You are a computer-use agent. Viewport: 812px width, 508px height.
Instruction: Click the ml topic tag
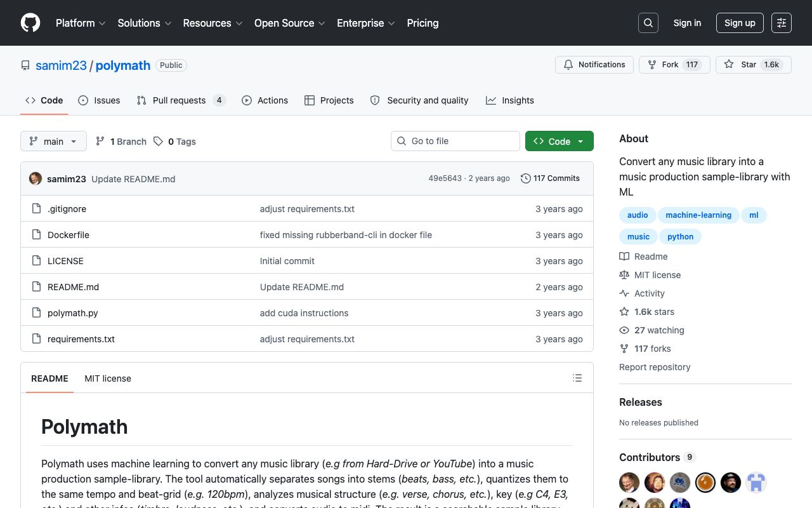pyautogui.click(x=754, y=215)
